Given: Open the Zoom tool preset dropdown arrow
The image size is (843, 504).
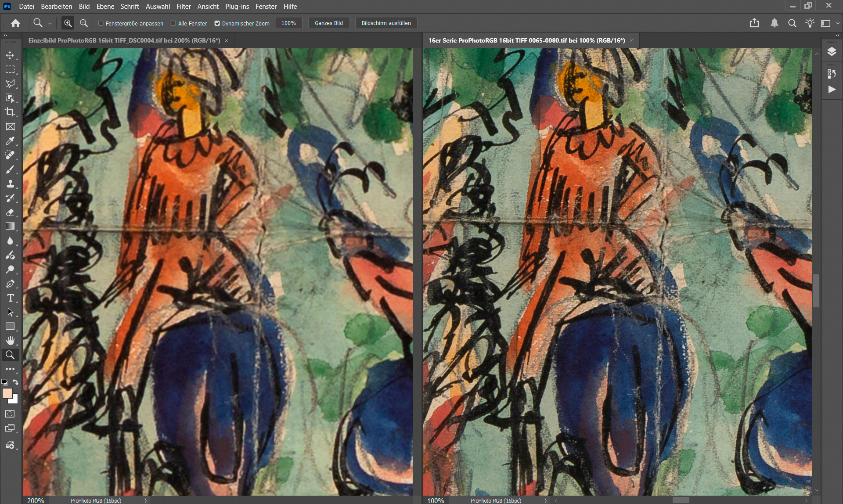Looking at the screenshot, I should (50, 24).
